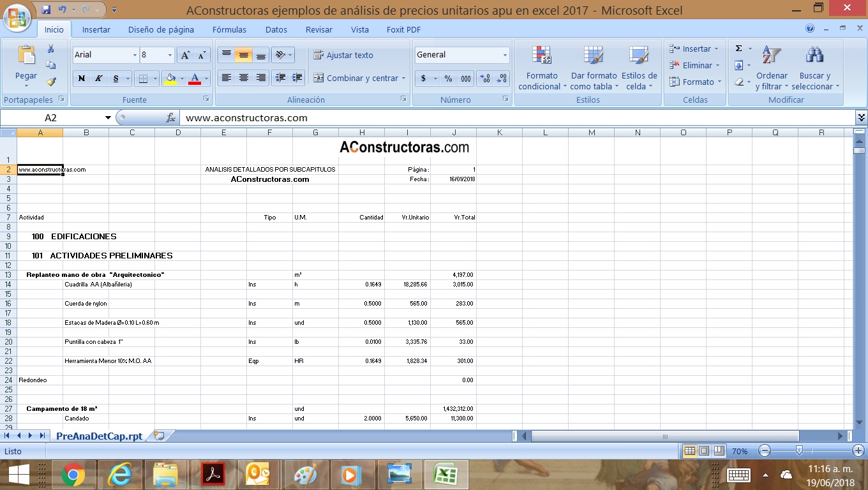Undo last action in quick access toolbar

(63, 10)
